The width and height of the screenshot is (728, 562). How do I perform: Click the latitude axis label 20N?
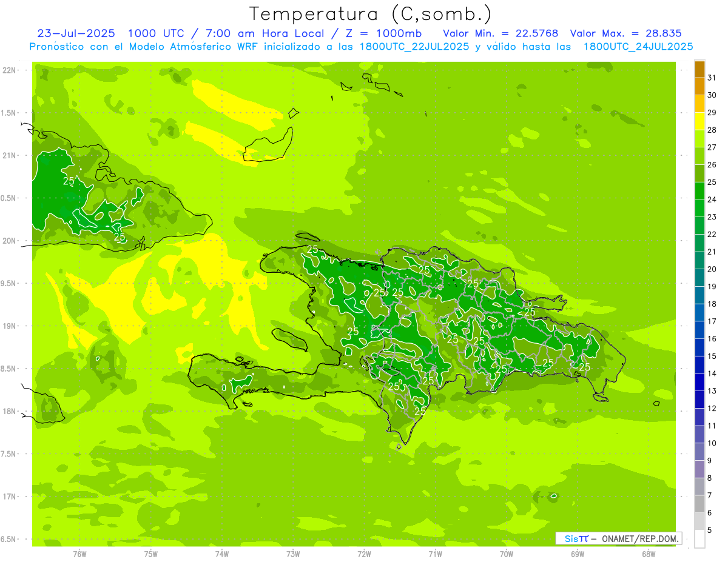[x=10, y=241]
